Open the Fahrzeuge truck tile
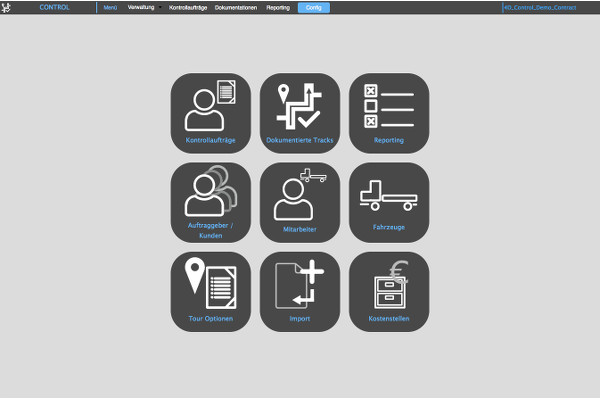 tap(389, 202)
